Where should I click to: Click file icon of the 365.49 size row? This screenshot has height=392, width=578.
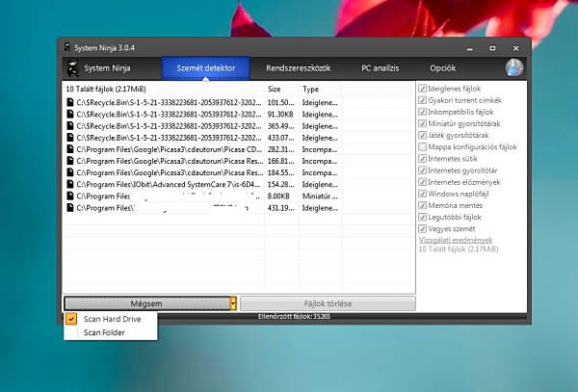point(69,125)
